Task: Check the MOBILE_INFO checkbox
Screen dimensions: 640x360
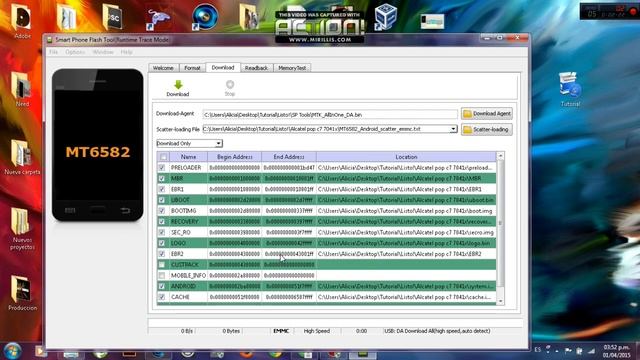Action: click(162, 276)
